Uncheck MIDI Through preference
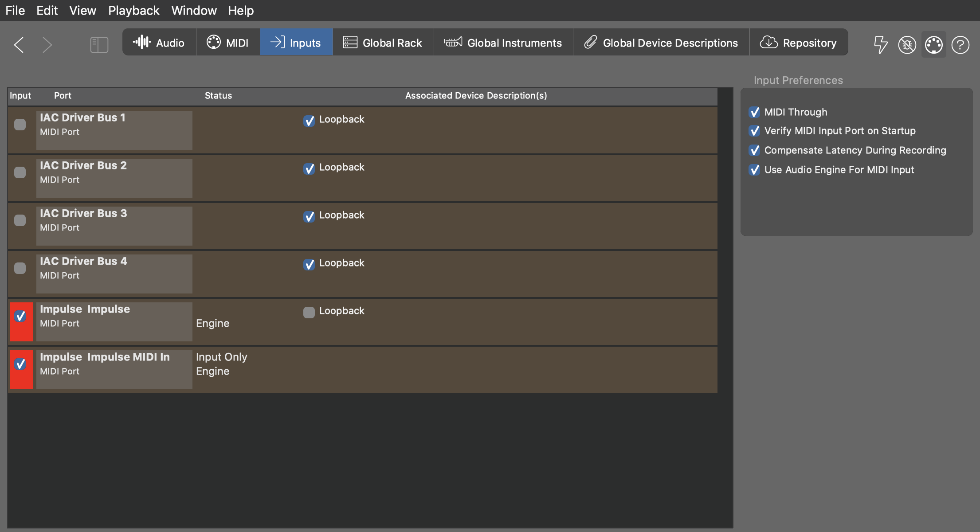980x532 pixels. click(x=754, y=112)
